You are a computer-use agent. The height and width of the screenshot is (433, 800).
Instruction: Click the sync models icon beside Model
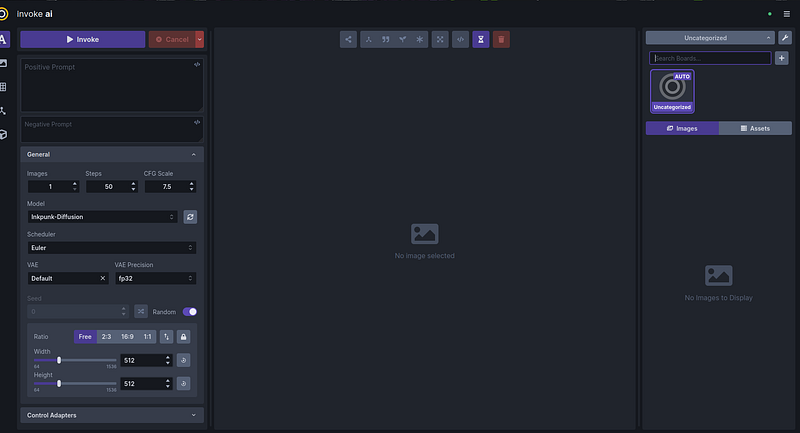(x=190, y=216)
